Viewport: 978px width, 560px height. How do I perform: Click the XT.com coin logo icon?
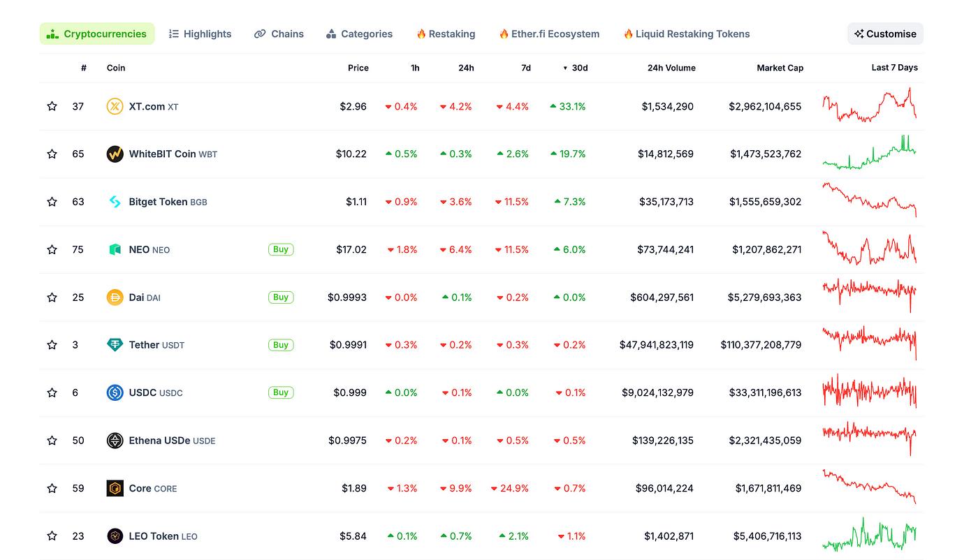(x=115, y=106)
